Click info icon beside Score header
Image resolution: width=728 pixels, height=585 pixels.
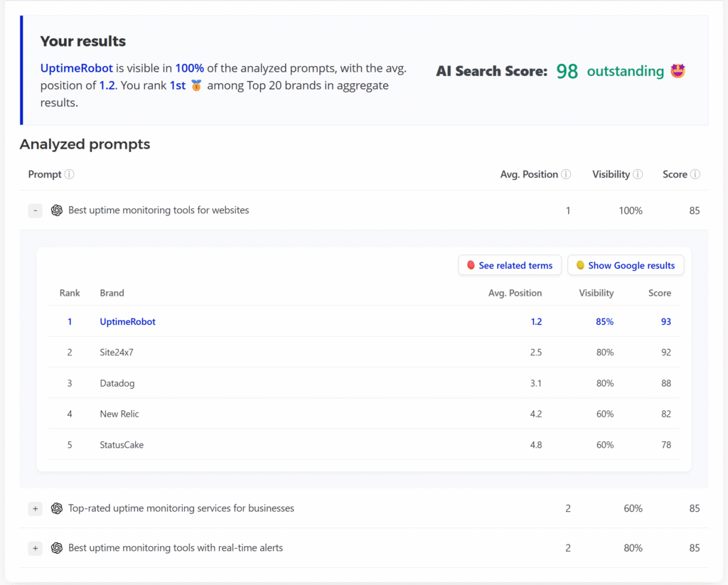coord(695,175)
